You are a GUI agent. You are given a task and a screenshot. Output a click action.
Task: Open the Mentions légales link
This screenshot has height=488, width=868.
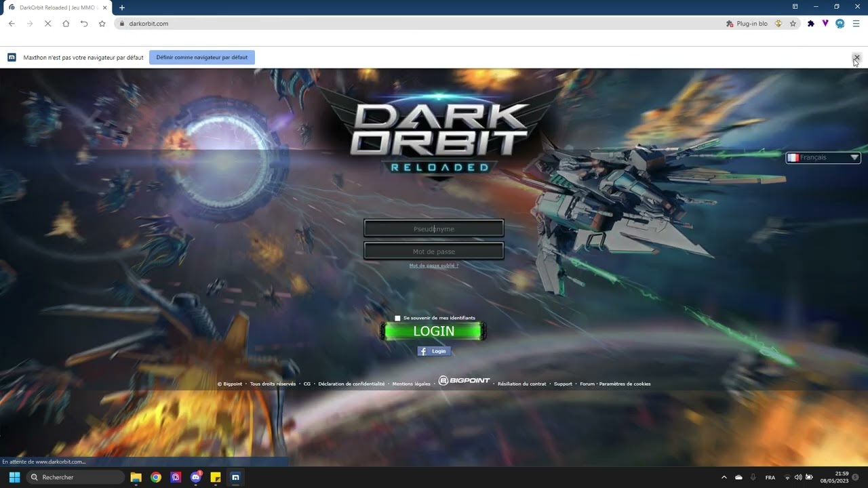pyautogui.click(x=412, y=384)
